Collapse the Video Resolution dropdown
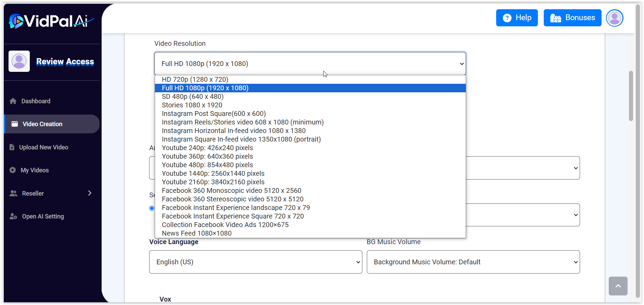The width and height of the screenshot is (644, 305). (x=310, y=64)
